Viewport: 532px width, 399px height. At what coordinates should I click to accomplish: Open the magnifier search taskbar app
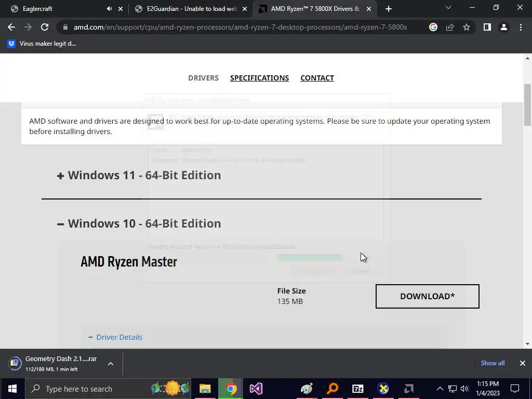pyautogui.click(x=332, y=389)
